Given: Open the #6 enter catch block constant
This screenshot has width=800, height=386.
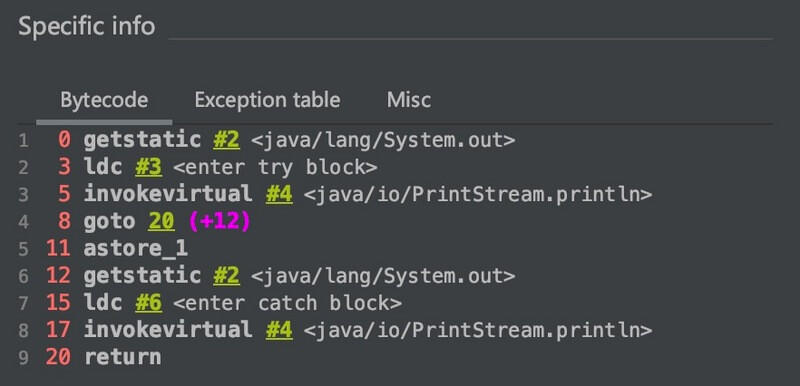Looking at the screenshot, I should (148, 303).
